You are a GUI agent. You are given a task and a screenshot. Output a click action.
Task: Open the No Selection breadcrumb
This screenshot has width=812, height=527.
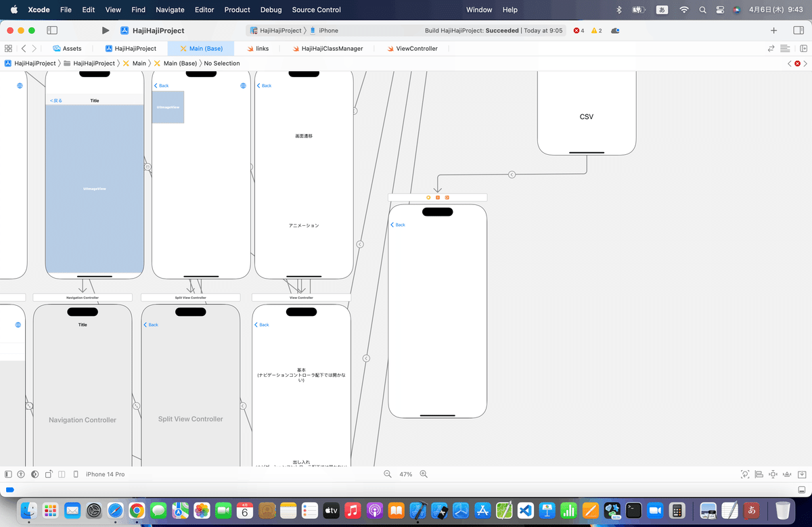pos(222,63)
